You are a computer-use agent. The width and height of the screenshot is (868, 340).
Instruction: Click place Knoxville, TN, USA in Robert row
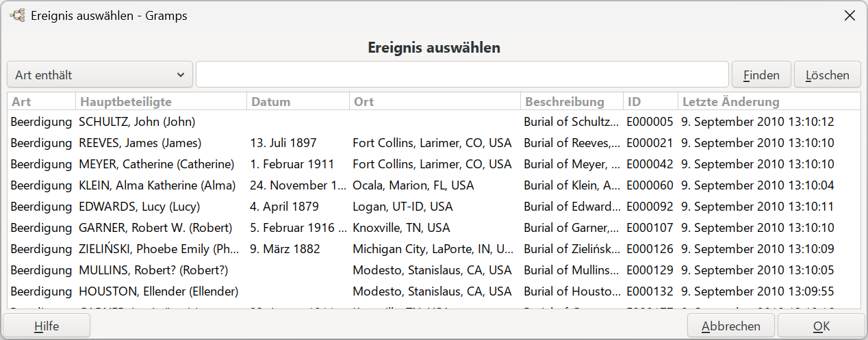pos(401,228)
